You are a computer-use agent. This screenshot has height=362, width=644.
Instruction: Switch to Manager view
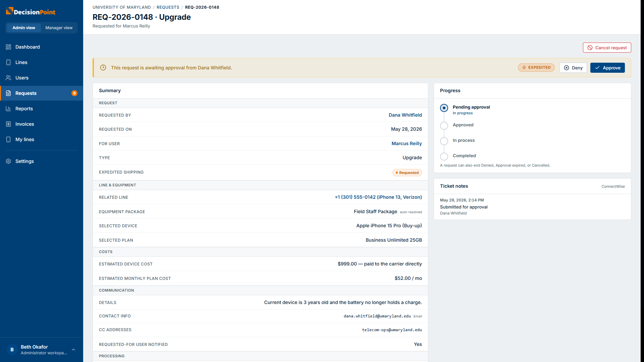[x=59, y=28]
